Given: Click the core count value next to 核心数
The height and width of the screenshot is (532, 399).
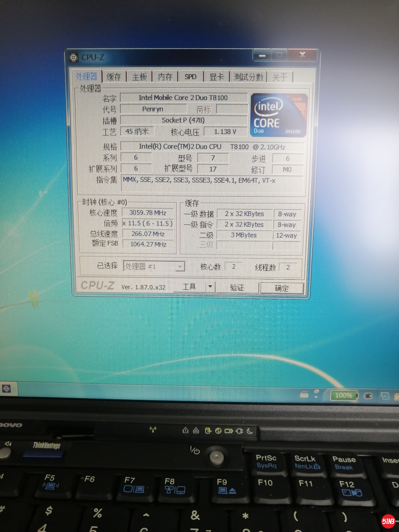Looking at the screenshot, I should pos(234,267).
